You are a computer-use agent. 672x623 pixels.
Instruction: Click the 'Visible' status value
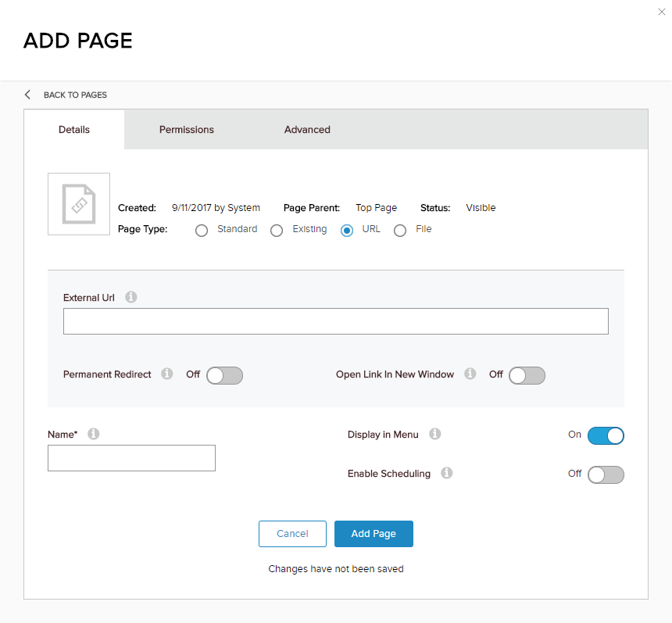481,208
